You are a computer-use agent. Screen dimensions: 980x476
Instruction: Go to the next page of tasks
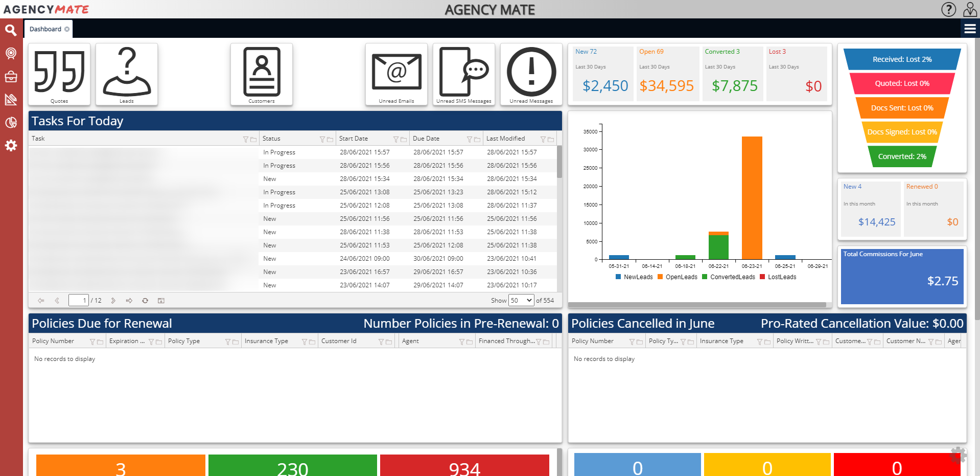(x=113, y=300)
